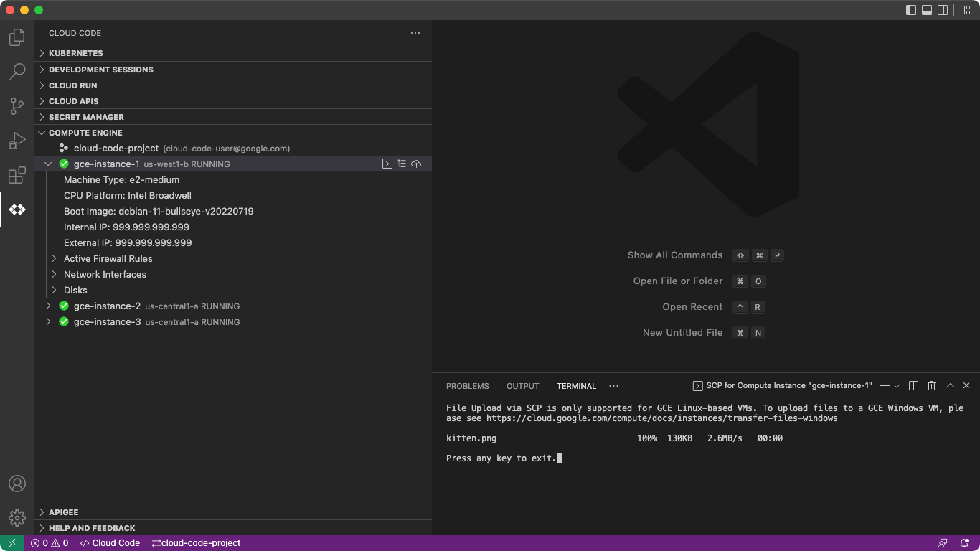Toggle secondary side bar visibility
The height and width of the screenshot is (551, 980).
coord(943,10)
